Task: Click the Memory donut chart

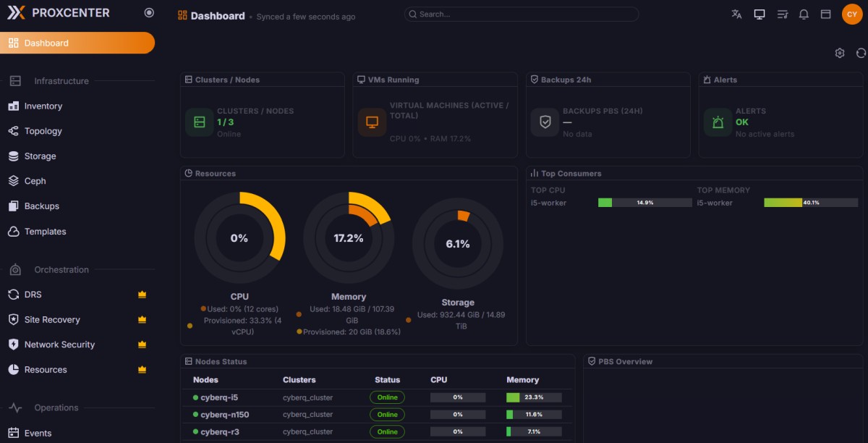Action: pos(349,237)
